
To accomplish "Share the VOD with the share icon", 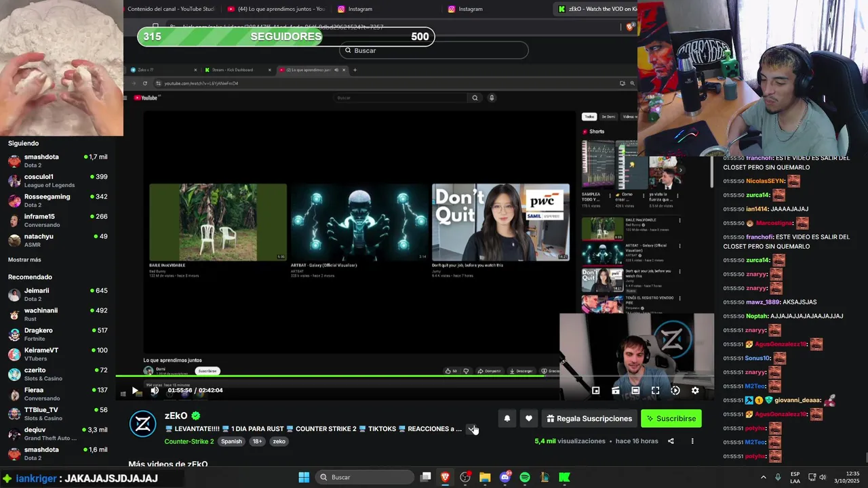I will point(671,441).
